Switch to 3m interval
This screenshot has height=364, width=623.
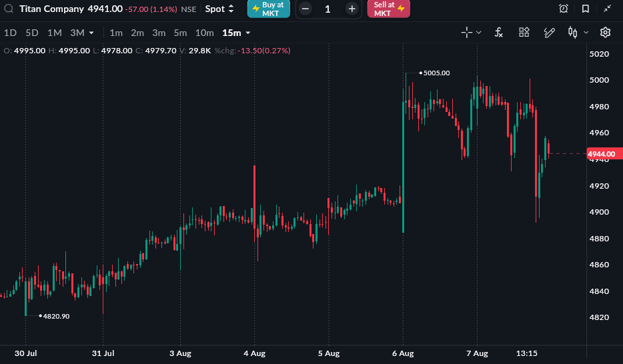point(159,33)
